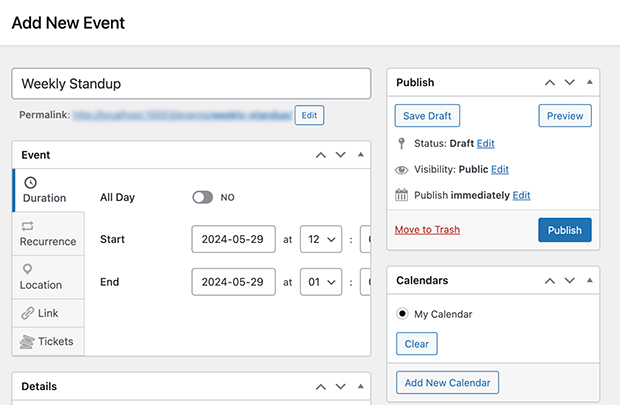The width and height of the screenshot is (620, 405).
Task: Click Move to Trash link
Action: 427,230
